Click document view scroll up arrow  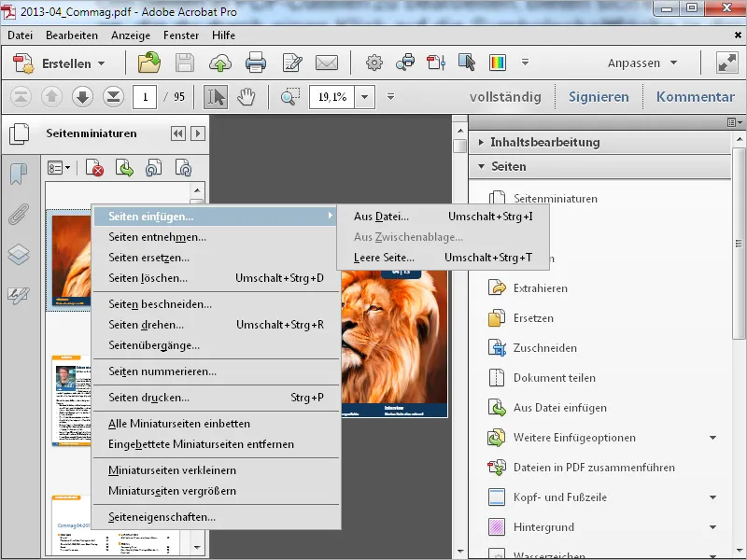point(460,130)
